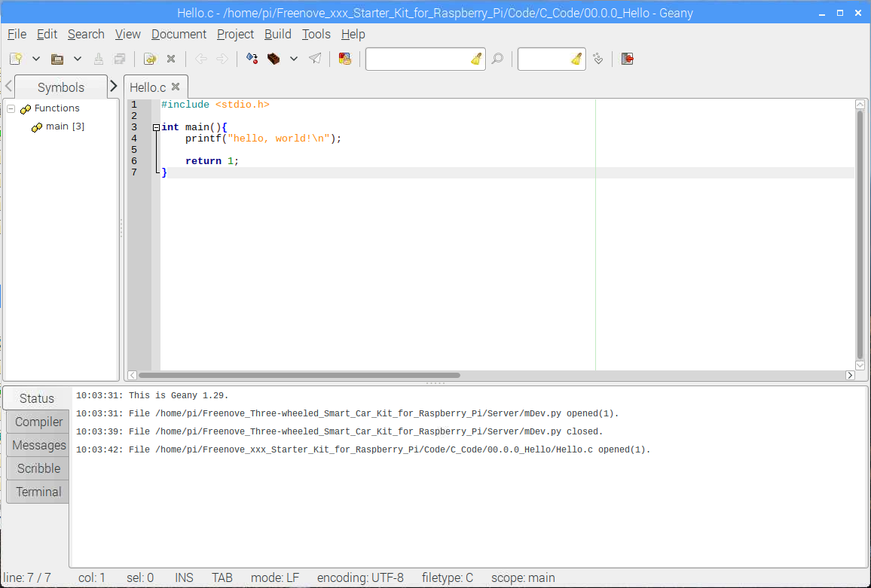Toggle the code fold marker for main()

point(156,127)
